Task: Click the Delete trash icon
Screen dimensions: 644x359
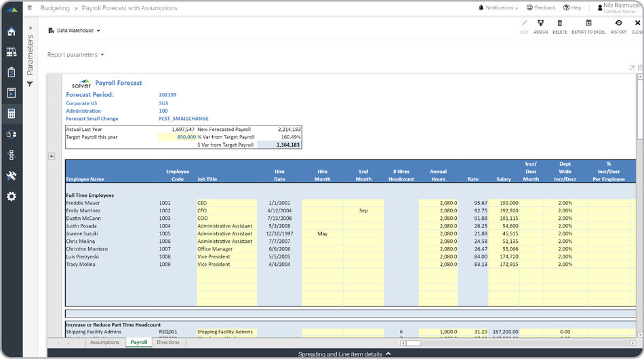Action: pos(559,26)
